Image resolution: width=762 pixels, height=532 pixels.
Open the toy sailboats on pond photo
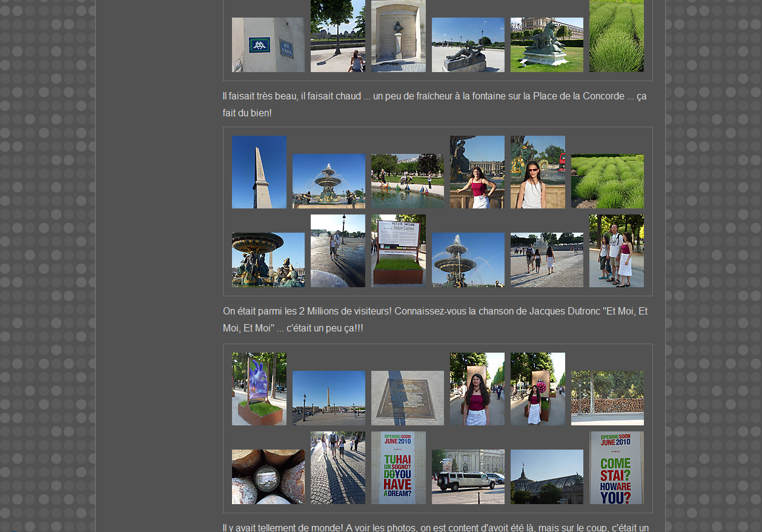pos(407,181)
